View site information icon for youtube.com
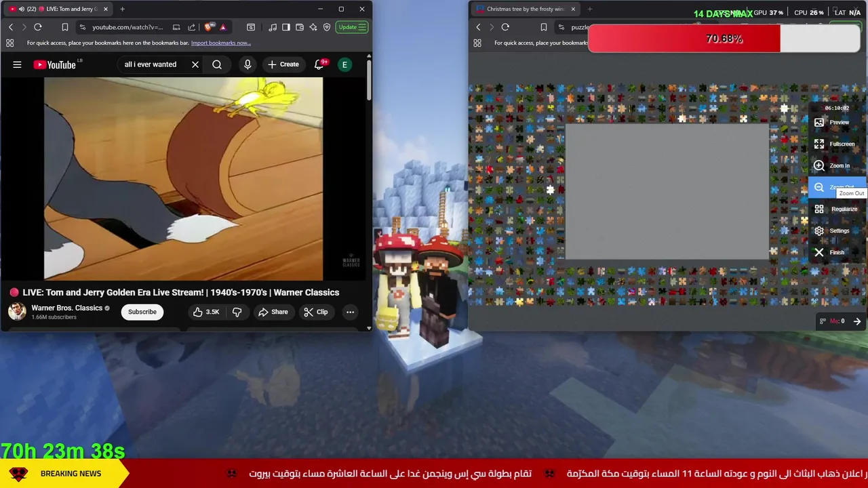 click(x=83, y=27)
